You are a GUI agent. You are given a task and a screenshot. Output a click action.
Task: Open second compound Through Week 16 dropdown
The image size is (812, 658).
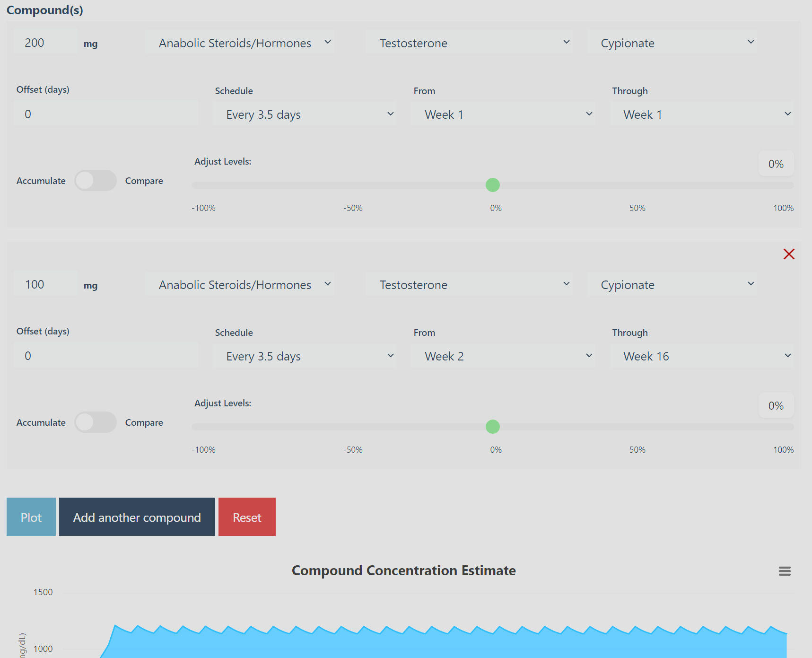click(702, 356)
